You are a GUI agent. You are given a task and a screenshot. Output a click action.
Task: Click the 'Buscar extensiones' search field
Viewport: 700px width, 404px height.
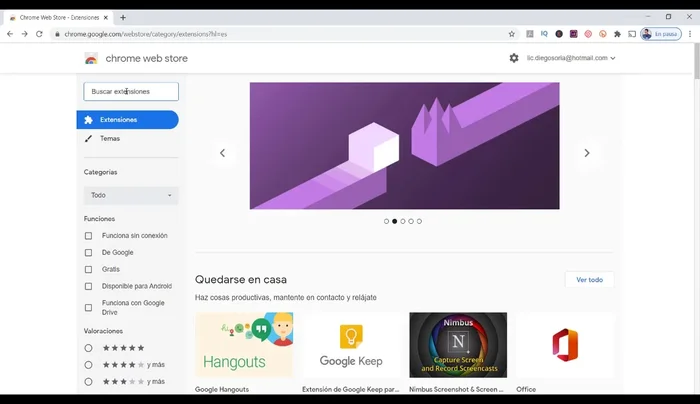click(131, 92)
